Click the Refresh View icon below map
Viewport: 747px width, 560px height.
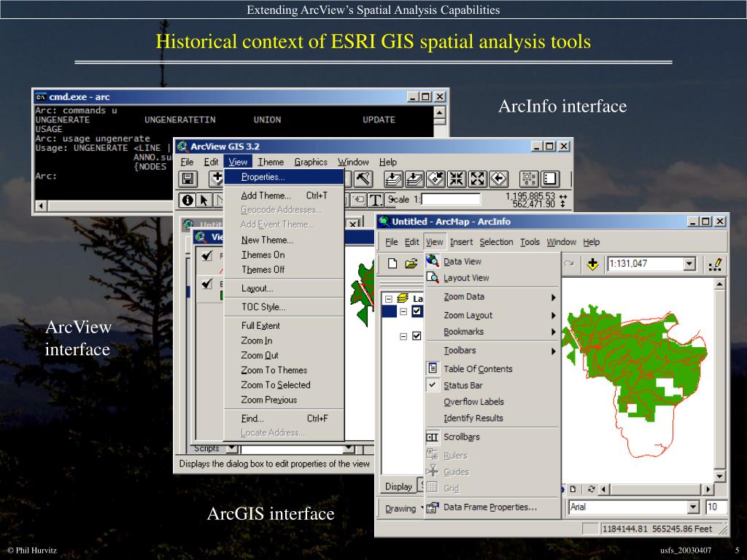[591, 489]
